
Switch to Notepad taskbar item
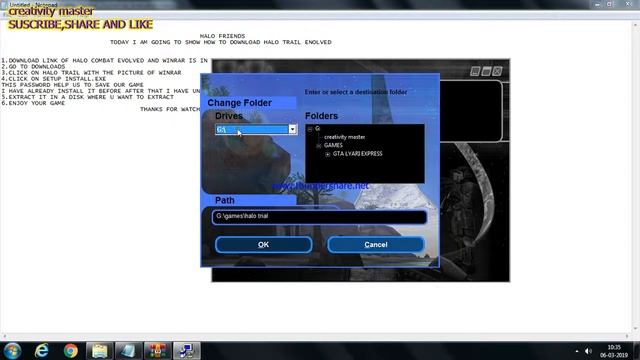(129, 351)
